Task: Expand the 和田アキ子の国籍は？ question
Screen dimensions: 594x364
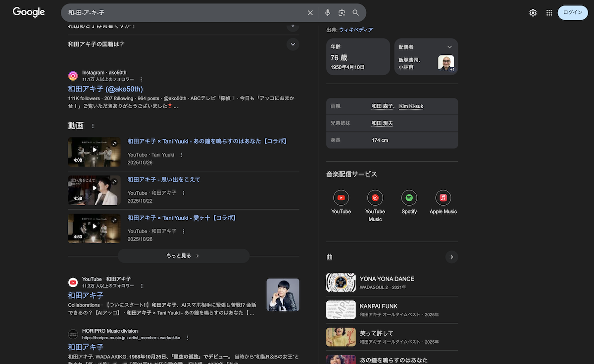Action: [293, 45]
